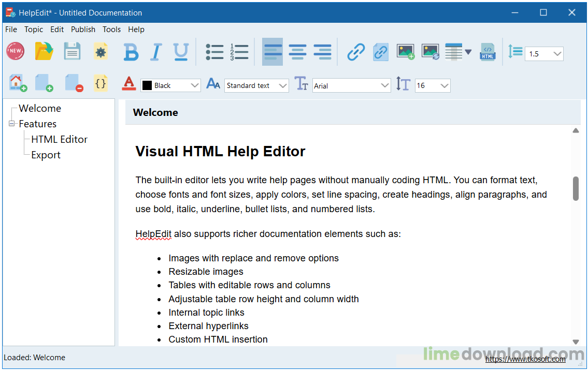The width and height of the screenshot is (588, 370).
Task: Toggle bold formatting
Action: click(131, 52)
